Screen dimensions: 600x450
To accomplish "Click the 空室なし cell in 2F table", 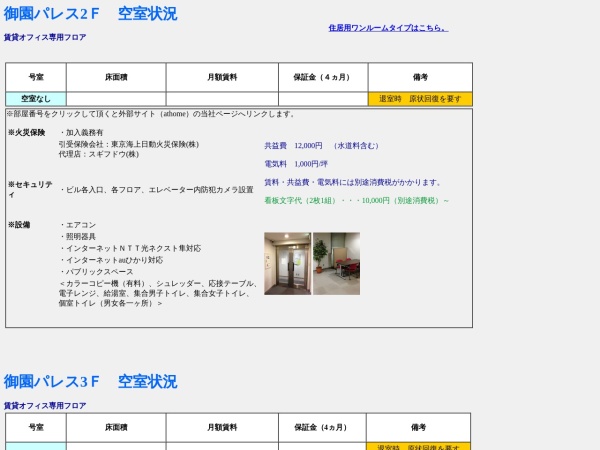I will coord(36,99).
